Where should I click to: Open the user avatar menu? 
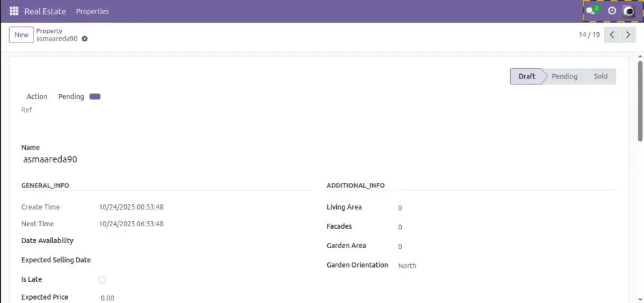pos(629,11)
